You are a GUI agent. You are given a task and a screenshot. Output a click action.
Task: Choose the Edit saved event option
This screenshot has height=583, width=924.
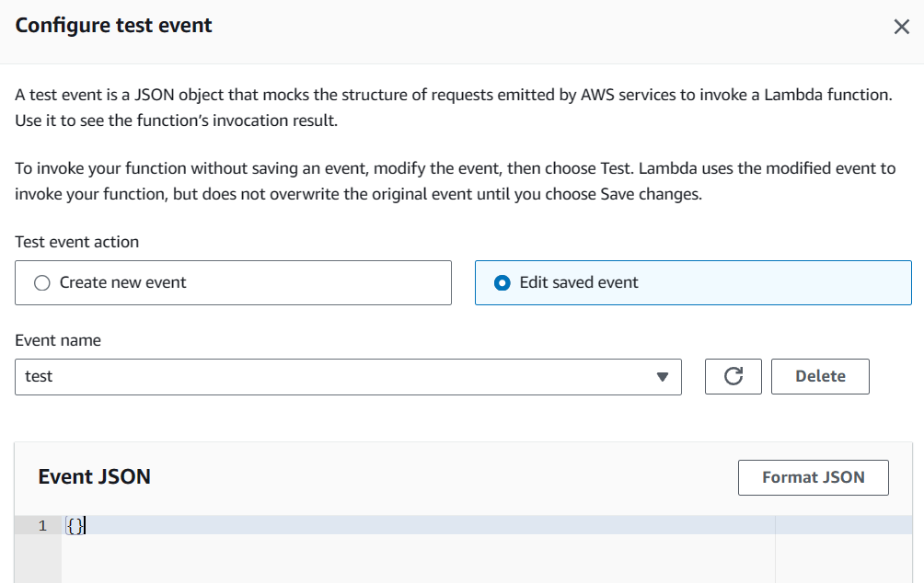pos(502,283)
